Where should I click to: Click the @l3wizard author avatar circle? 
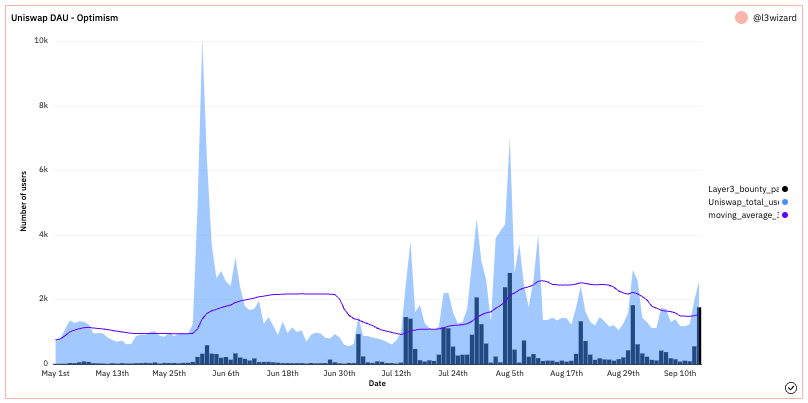(741, 18)
